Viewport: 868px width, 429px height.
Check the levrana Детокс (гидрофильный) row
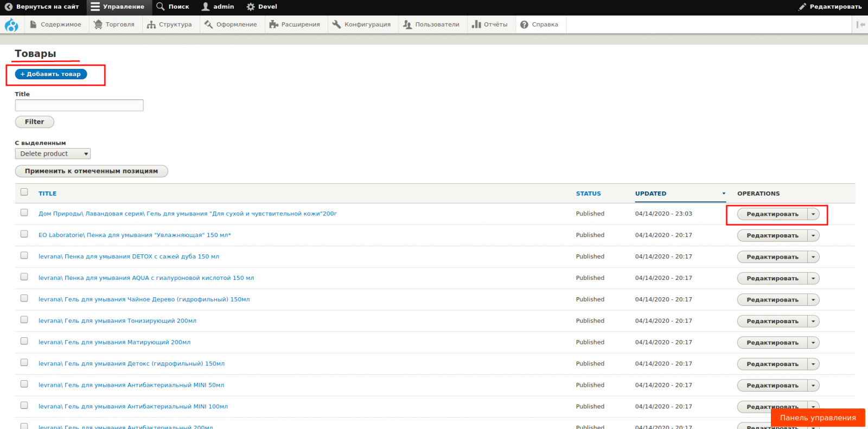(24, 362)
